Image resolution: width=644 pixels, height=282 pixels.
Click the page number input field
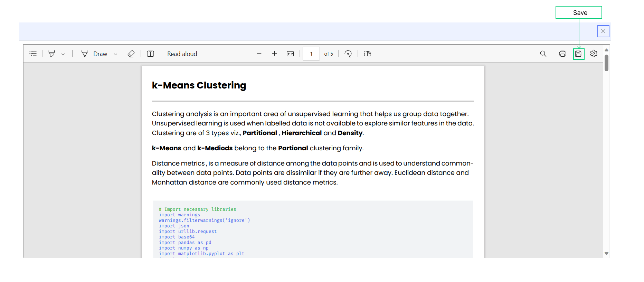coord(311,54)
